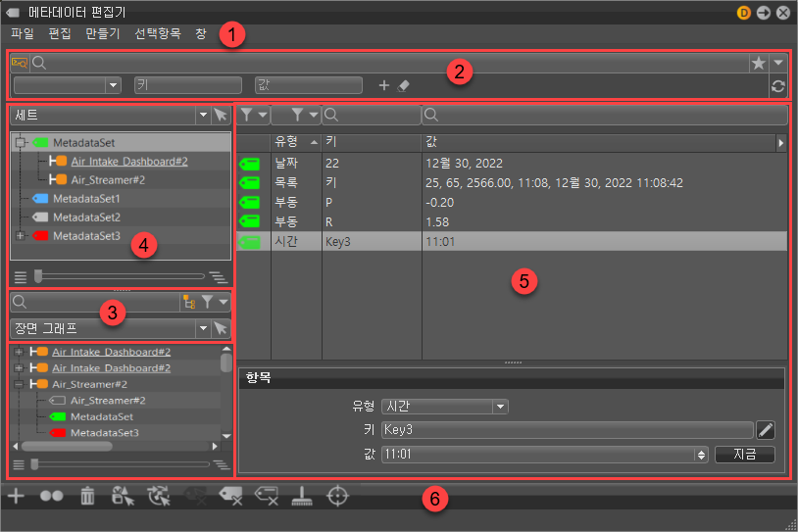Click the selection arrow icon beside 세트
Screen dimensions: 798x532
[221, 116]
